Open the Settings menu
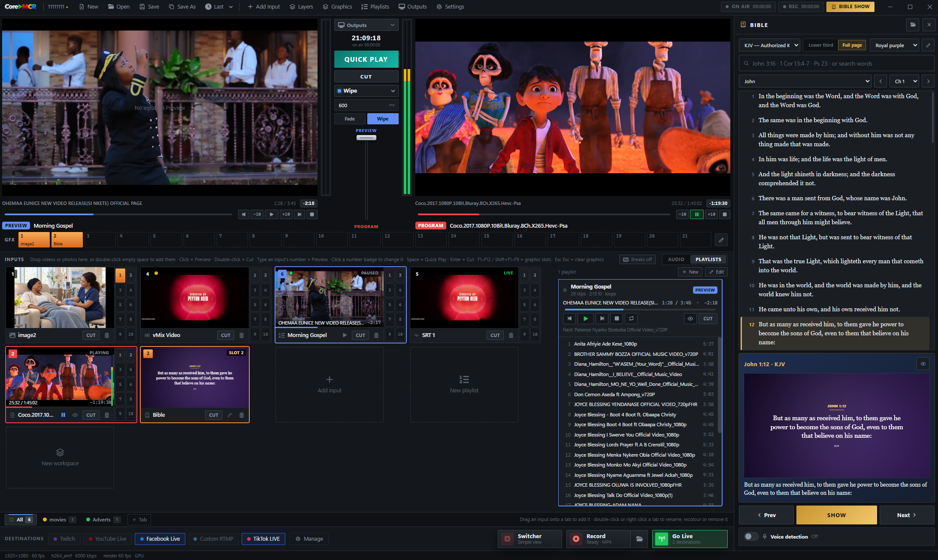This screenshot has height=560, width=938. coord(451,7)
